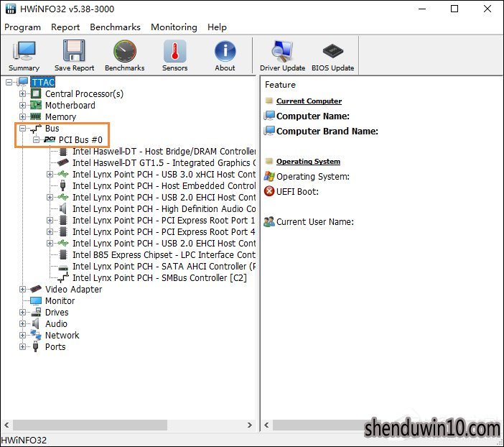Image resolution: width=504 pixels, height=447 pixels.
Task: Open the Benchmarks menu
Action: click(x=115, y=27)
